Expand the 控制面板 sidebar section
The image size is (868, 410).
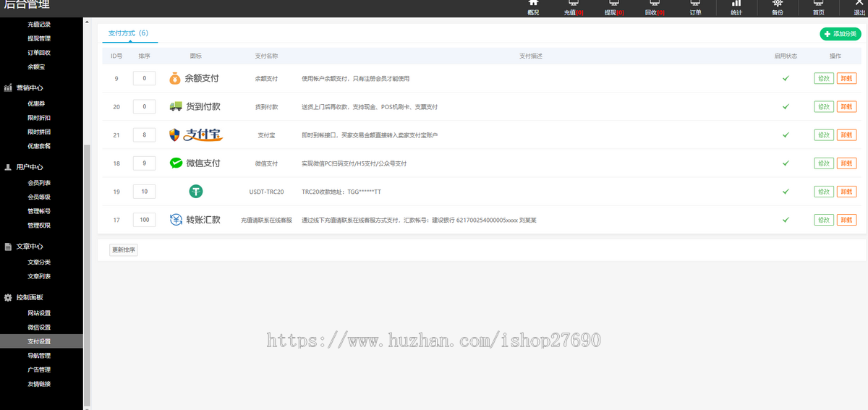pyautogui.click(x=30, y=297)
